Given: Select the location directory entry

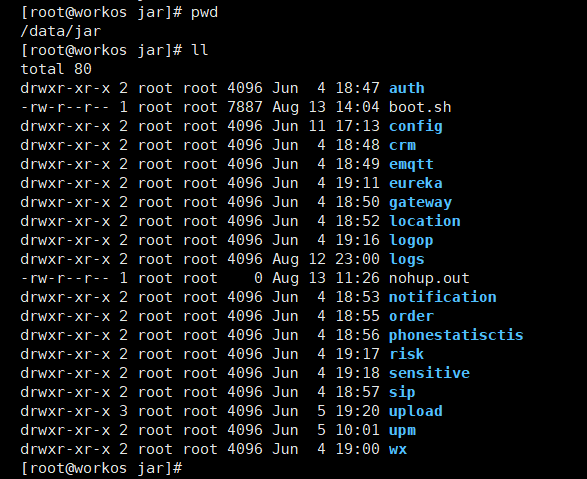Looking at the screenshot, I should pos(425,221).
